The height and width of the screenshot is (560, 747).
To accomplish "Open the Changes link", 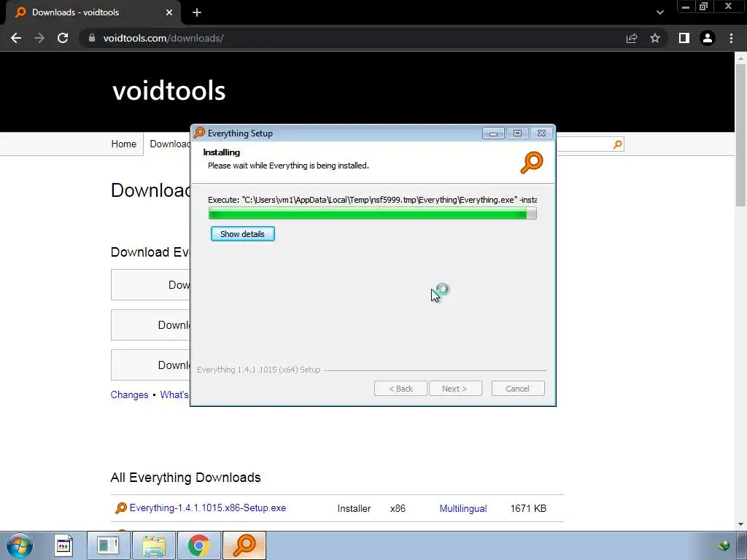I will (x=130, y=394).
